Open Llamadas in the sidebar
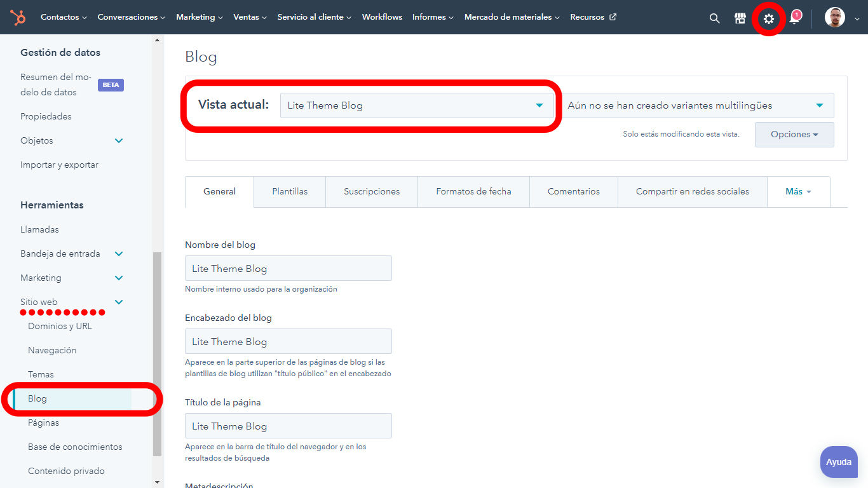Image resolution: width=868 pixels, height=488 pixels. tap(39, 229)
